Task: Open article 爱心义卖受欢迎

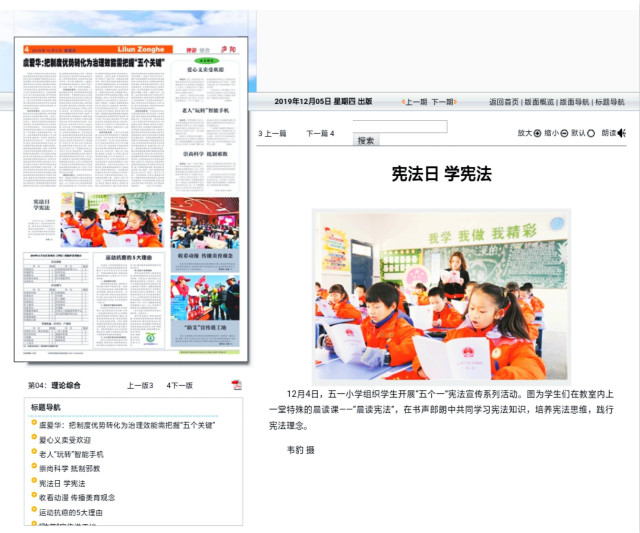Action: tap(65, 440)
